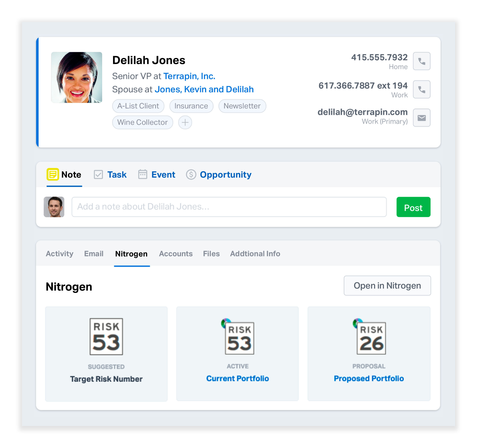Image resolution: width=477 pixels, height=448 pixels.
Task: Call Delilah's home phone number icon
Action: pyautogui.click(x=421, y=61)
